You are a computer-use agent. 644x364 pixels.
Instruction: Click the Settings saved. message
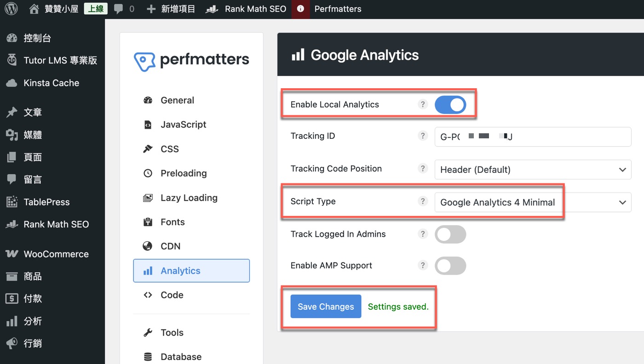[398, 307]
